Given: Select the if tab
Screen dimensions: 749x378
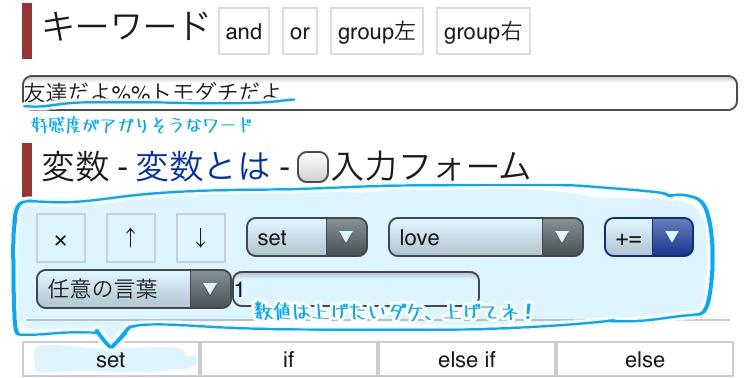Looking at the screenshot, I should [289, 359].
